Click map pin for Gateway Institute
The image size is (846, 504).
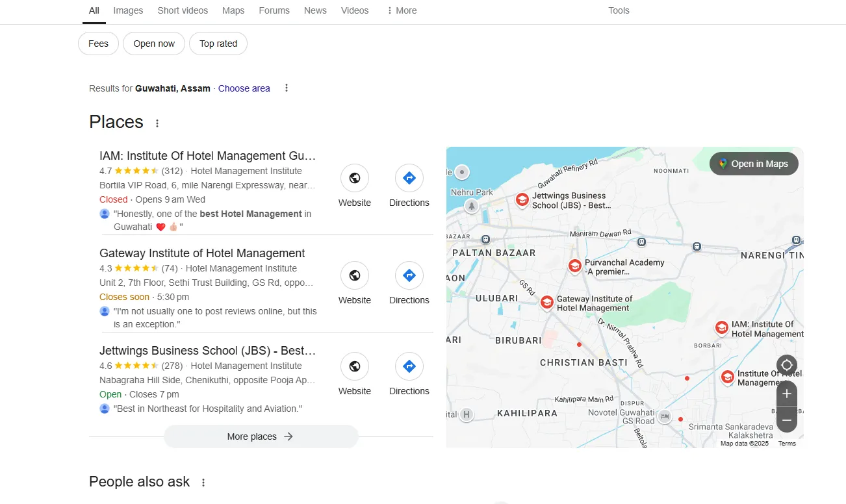pyautogui.click(x=547, y=303)
